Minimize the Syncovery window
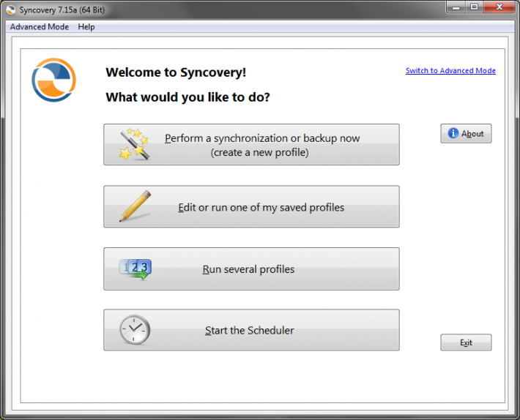The width and height of the screenshot is (520, 420). (456, 7)
